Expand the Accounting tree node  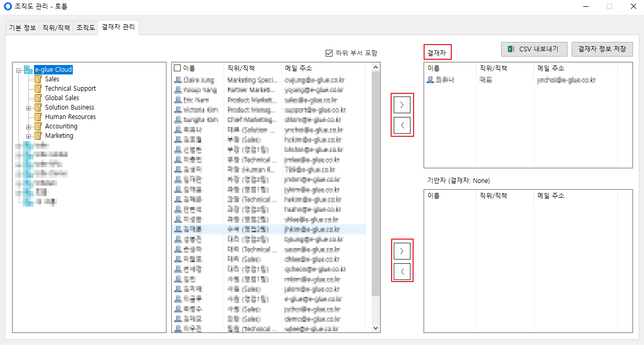click(x=29, y=126)
